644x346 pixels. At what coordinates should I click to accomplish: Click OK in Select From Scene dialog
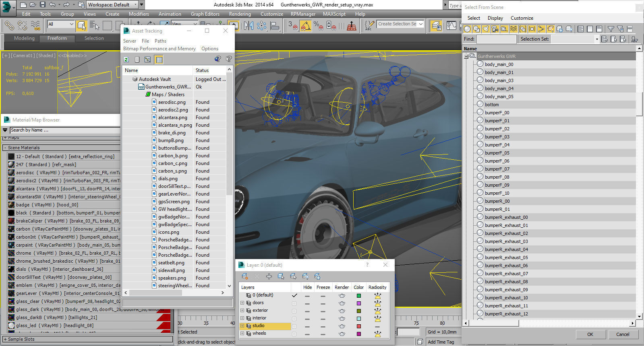tap(590, 334)
